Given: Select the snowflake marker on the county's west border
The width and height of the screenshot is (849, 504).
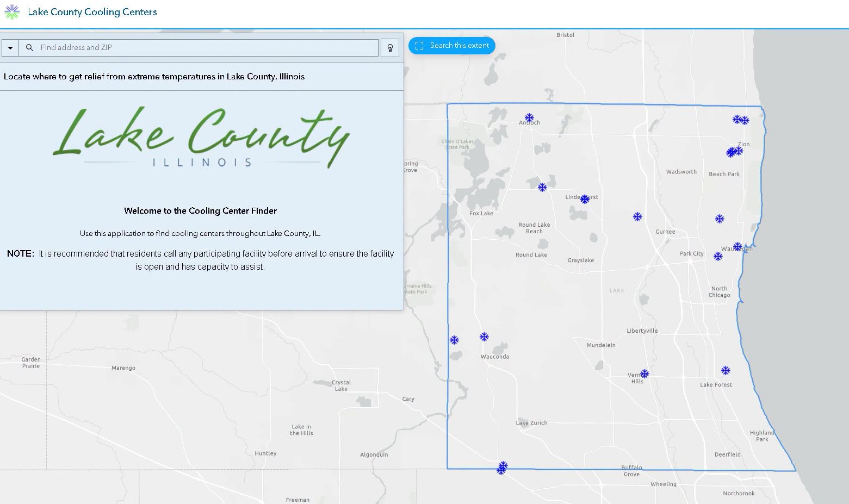Looking at the screenshot, I should [x=454, y=340].
